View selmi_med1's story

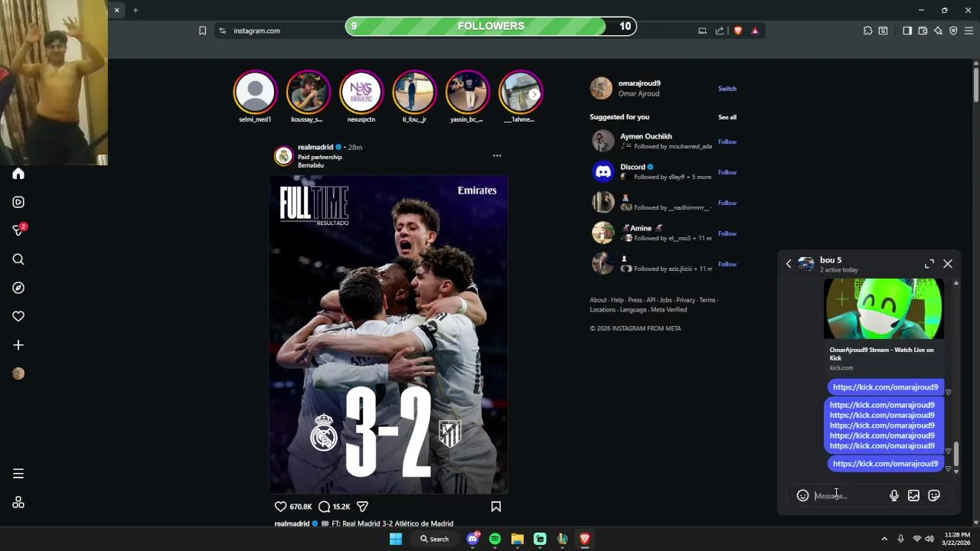255,93
